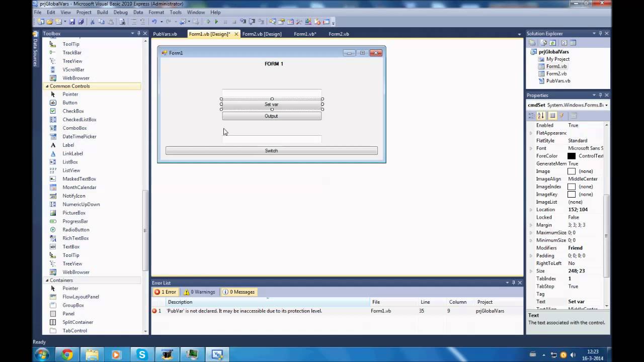644x362 pixels.
Task: Select the RadioButton control in Toolbox
Action: (x=76, y=230)
